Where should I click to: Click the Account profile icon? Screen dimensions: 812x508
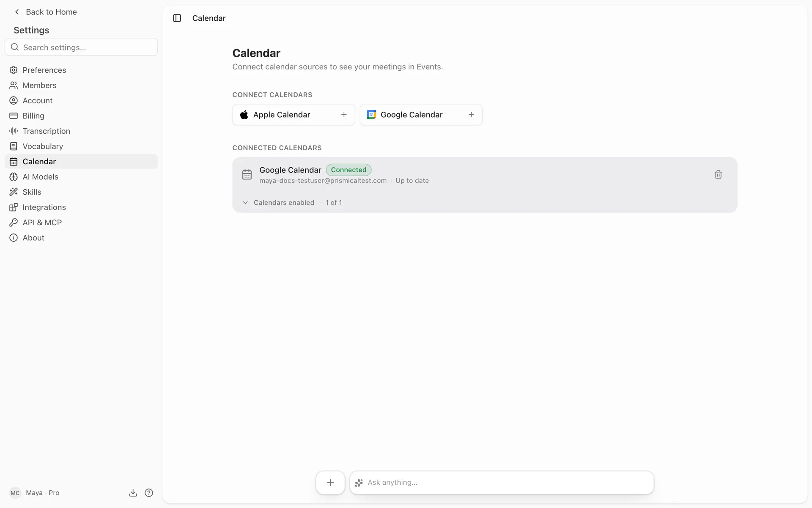(14, 100)
